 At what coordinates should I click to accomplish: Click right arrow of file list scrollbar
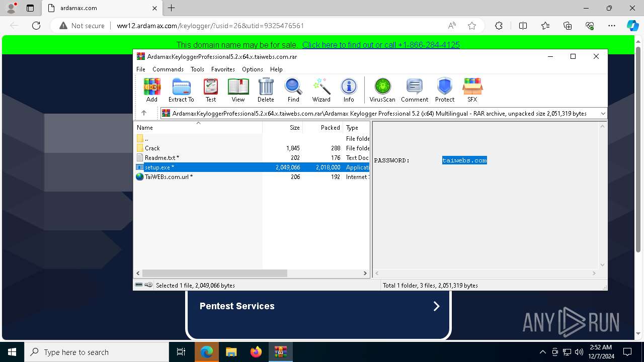point(365,273)
